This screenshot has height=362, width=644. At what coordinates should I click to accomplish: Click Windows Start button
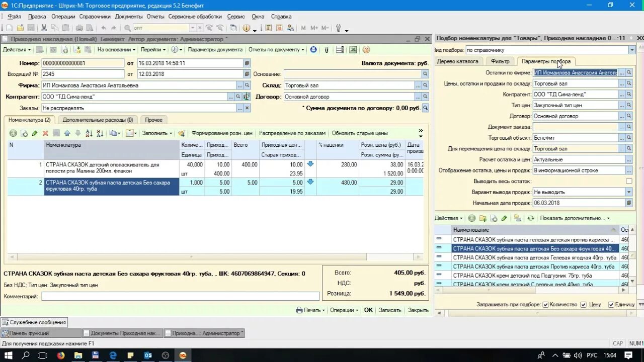pos(9,355)
